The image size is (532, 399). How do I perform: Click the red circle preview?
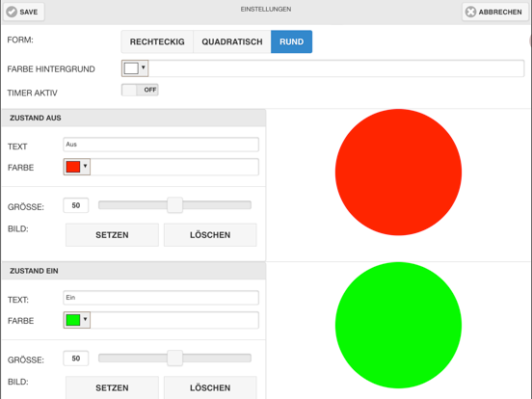pyautogui.click(x=398, y=172)
